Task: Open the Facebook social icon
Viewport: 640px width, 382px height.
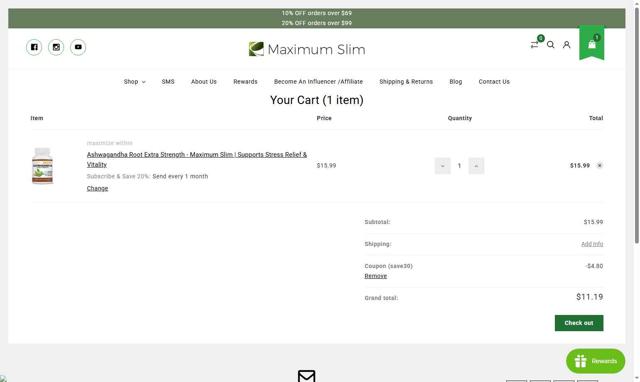Action: 34,47
